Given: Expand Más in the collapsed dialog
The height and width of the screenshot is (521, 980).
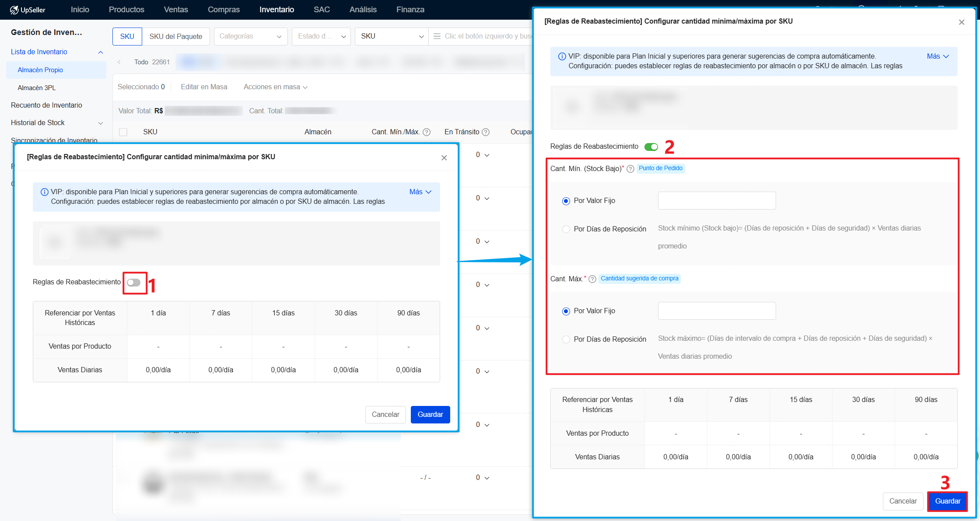Looking at the screenshot, I should [420, 192].
